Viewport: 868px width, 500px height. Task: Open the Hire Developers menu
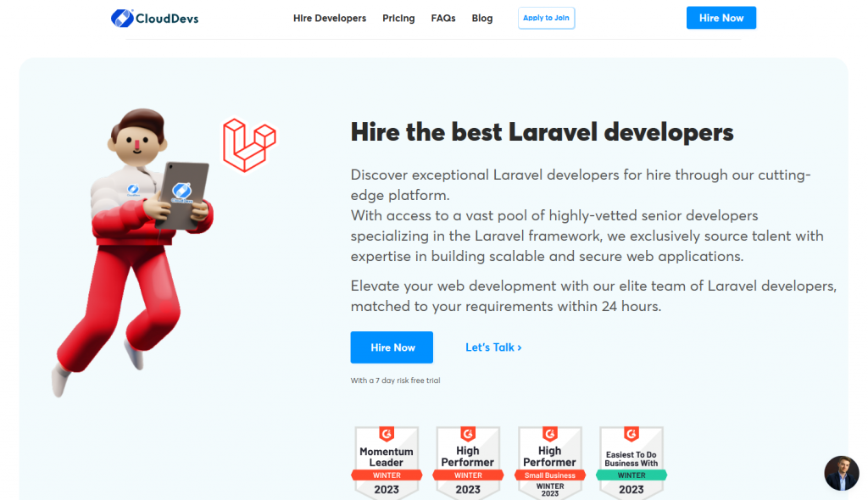pos(330,18)
